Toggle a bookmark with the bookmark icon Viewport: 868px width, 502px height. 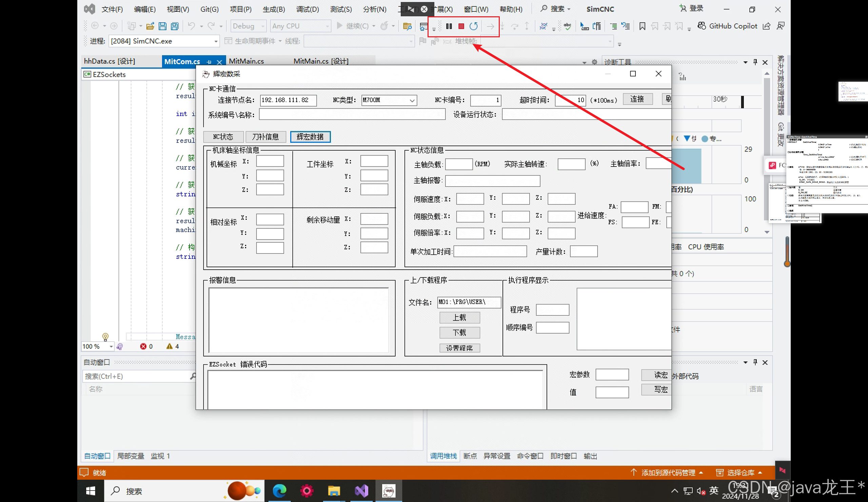click(x=642, y=26)
